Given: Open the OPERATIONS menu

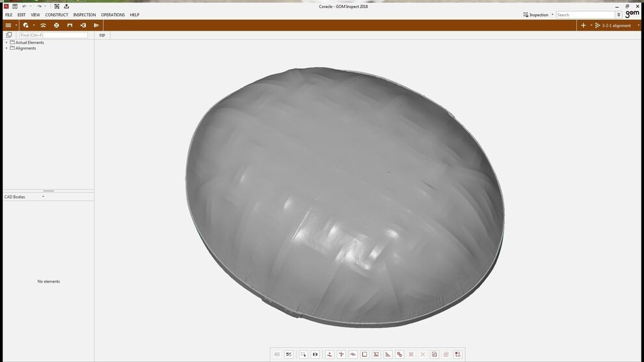Looking at the screenshot, I should click(x=113, y=15).
